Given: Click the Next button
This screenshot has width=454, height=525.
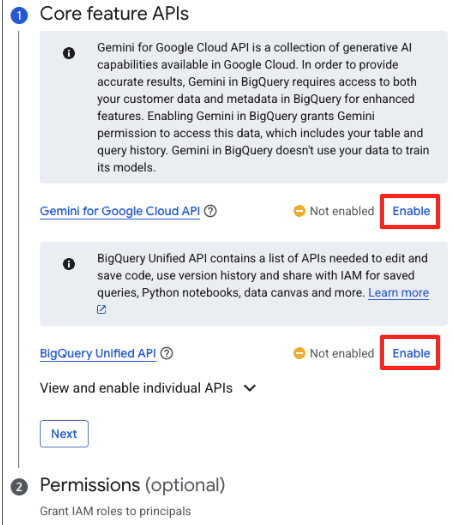Looking at the screenshot, I should (x=64, y=434).
